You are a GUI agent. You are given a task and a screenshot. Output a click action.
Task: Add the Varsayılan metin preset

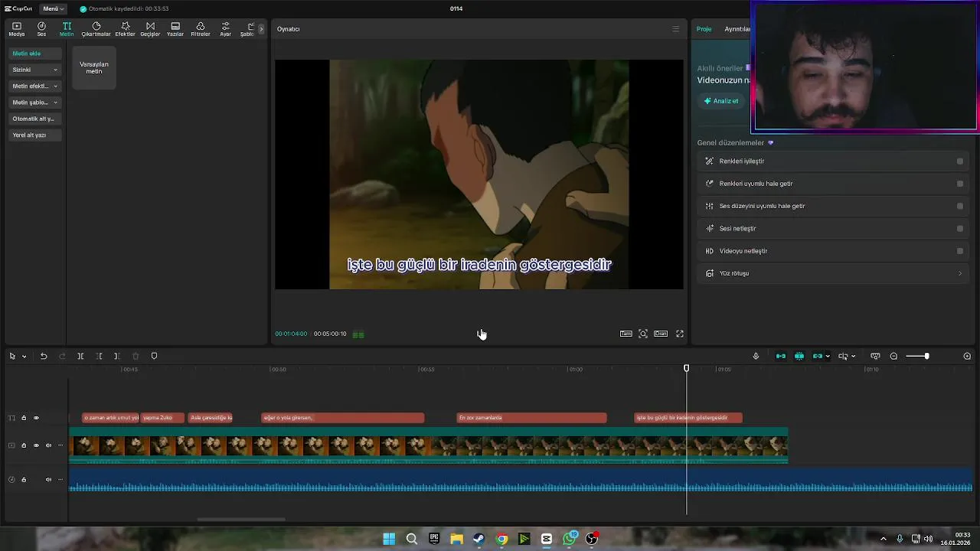94,67
